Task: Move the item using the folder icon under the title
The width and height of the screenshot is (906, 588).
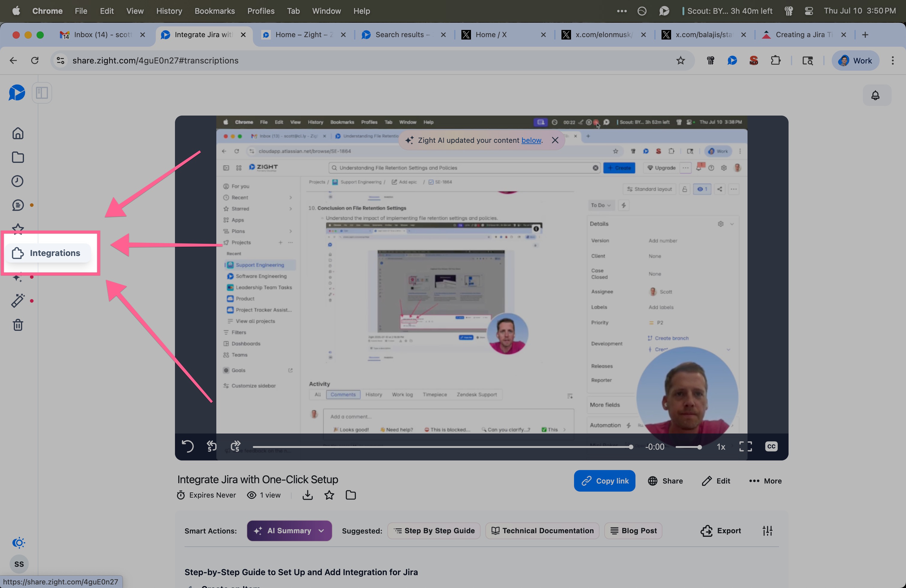Action: point(351,495)
